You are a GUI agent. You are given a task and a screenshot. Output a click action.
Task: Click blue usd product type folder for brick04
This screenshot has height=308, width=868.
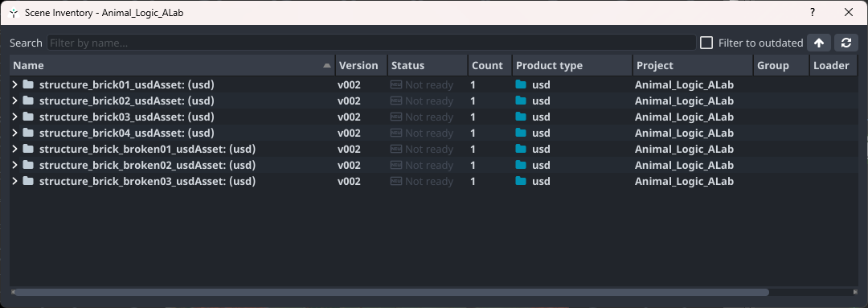(521, 133)
